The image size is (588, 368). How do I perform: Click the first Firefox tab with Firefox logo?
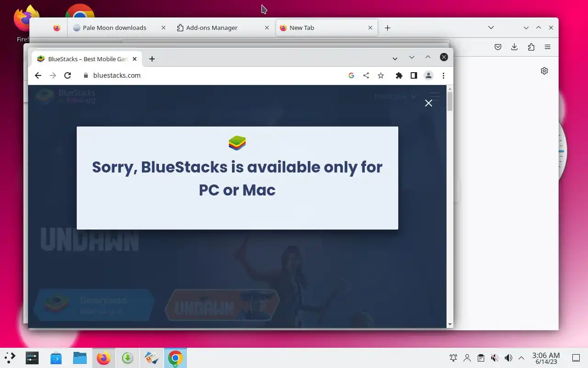(x=57, y=28)
